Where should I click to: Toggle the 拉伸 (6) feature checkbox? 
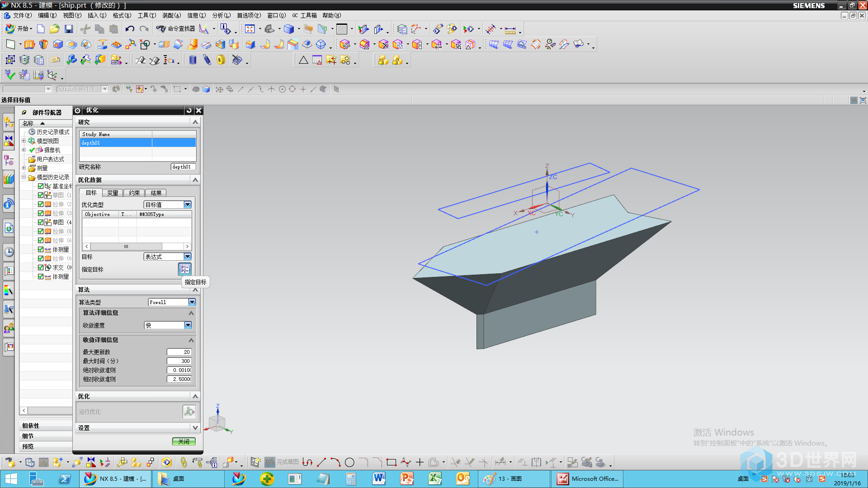tap(41, 240)
